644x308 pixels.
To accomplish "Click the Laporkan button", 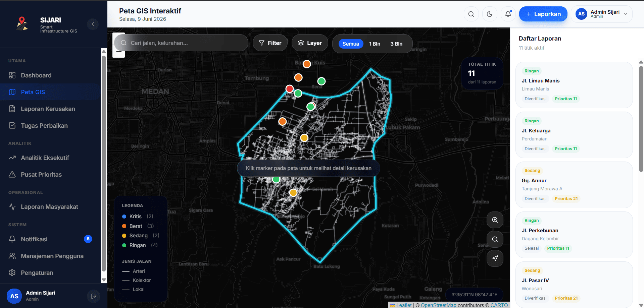I will coord(543,14).
